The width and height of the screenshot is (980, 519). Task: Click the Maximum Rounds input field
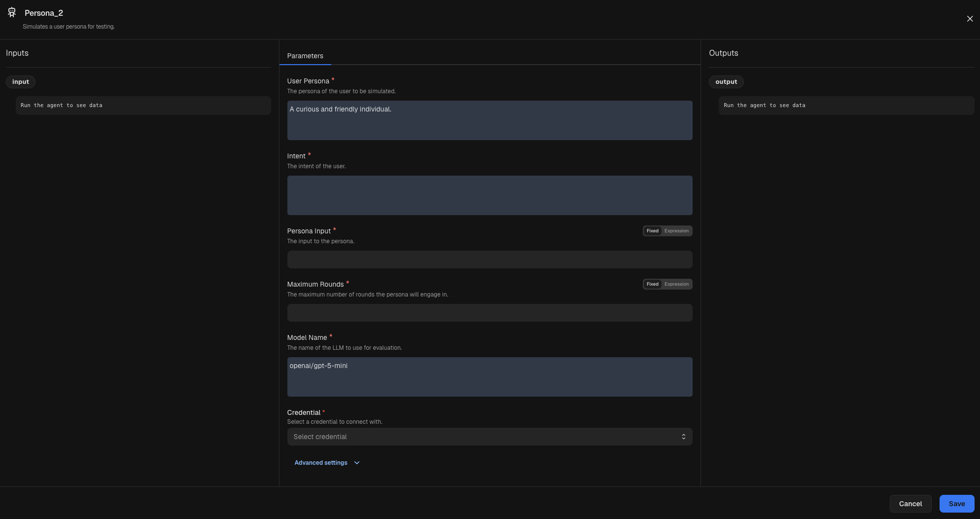pyautogui.click(x=490, y=312)
